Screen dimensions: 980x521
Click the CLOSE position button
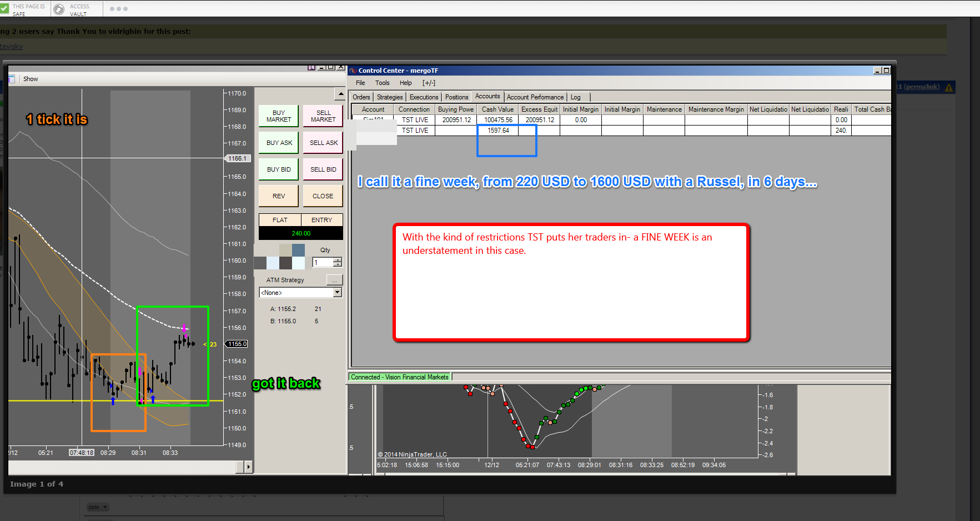(x=323, y=196)
